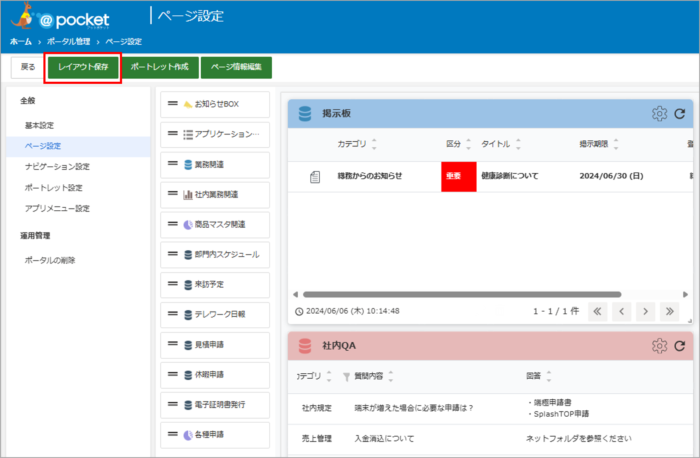The image size is (700, 458).
Task: Refresh the 社内QA portlet
Action: tap(679, 346)
